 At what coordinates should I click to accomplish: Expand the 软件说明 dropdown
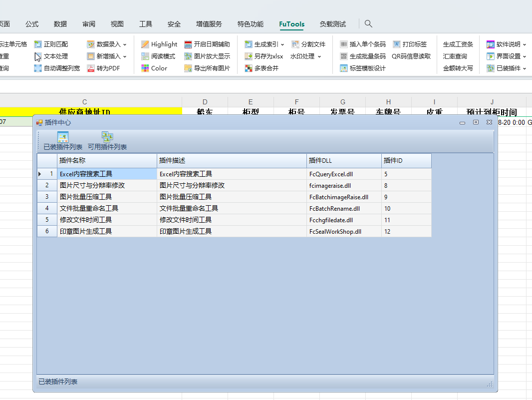[525, 44]
